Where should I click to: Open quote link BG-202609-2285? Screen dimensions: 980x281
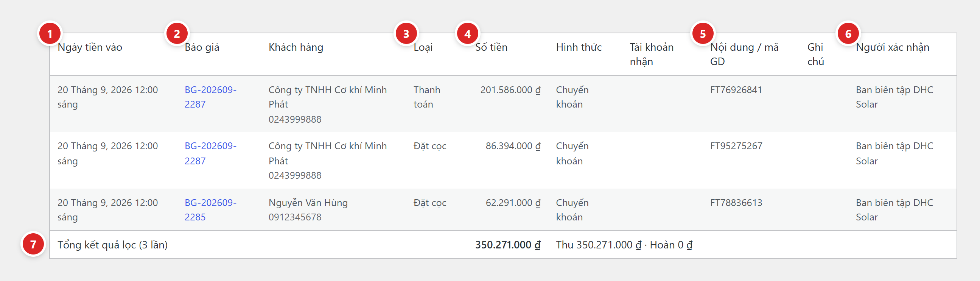[x=210, y=210]
